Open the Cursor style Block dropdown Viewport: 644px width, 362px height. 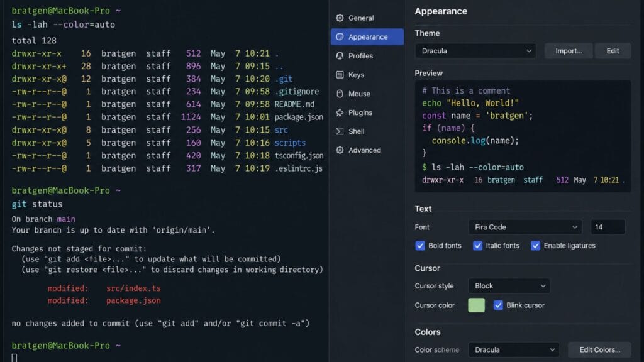point(509,286)
